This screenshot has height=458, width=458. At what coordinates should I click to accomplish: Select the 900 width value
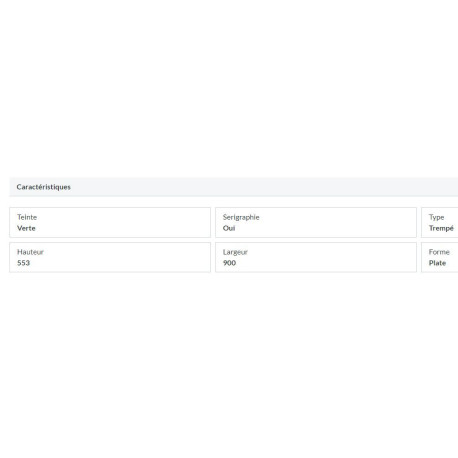coord(229,263)
